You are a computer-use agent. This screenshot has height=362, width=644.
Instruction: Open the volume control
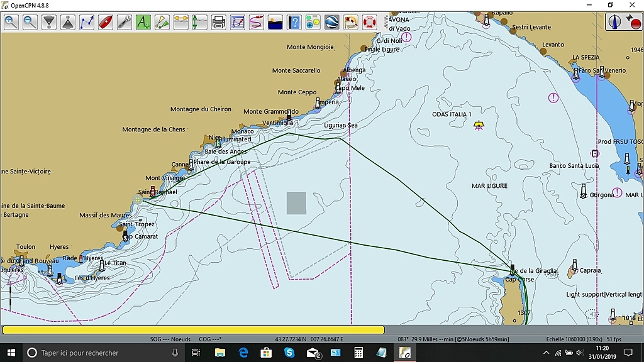pyautogui.click(x=579, y=353)
